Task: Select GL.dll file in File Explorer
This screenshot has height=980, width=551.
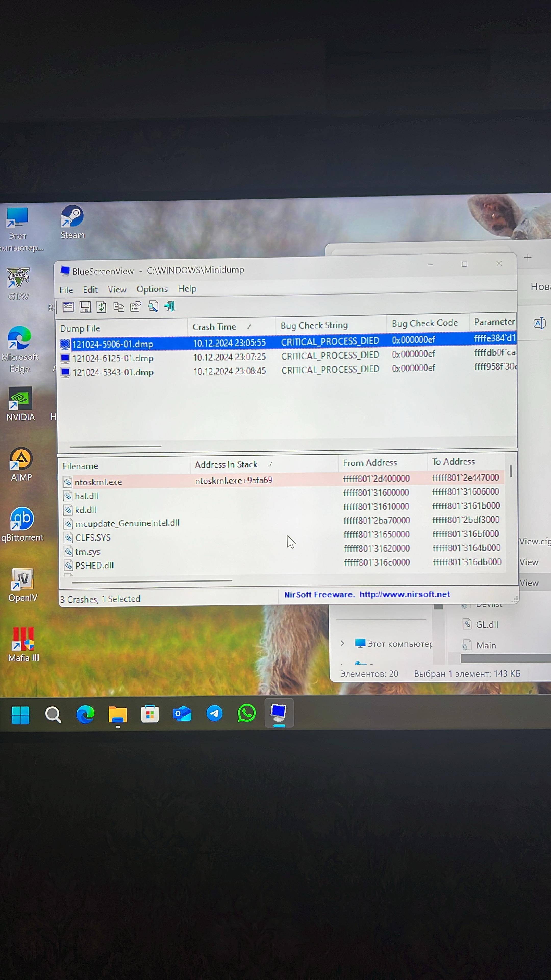Action: (x=481, y=624)
